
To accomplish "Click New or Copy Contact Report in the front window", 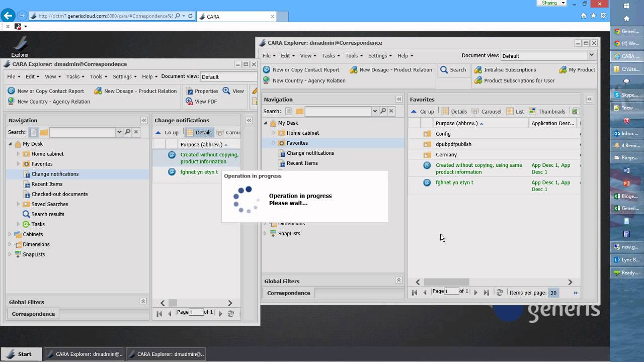I will (x=301, y=70).
